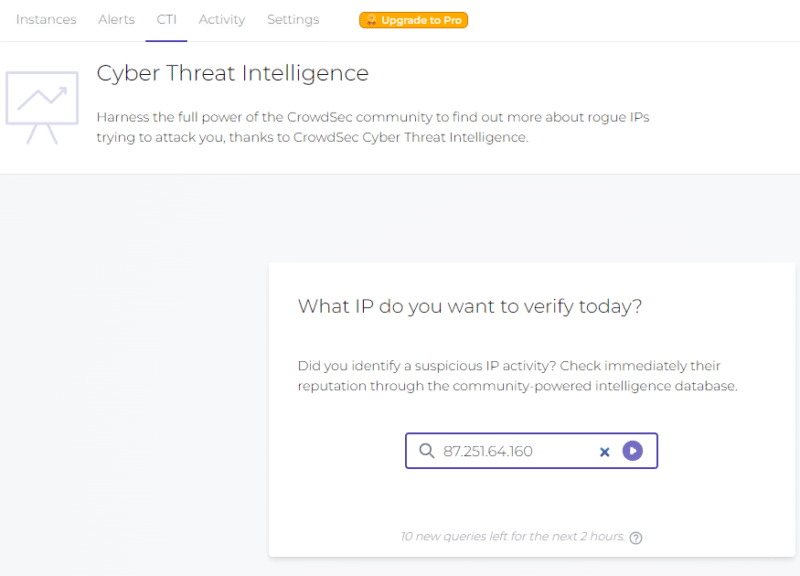Click the Cyber Threat Intelligence heading
The height and width of the screenshot is (576, 800).
232,73
